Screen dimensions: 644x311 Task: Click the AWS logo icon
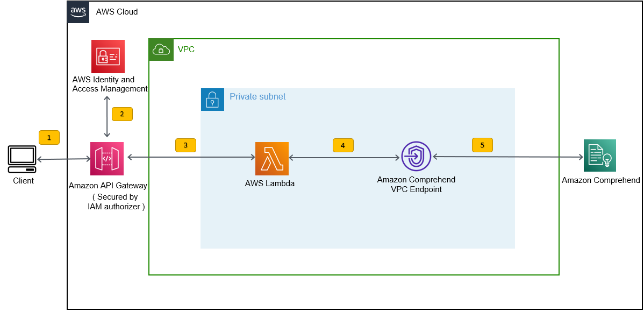pos(78,11)
